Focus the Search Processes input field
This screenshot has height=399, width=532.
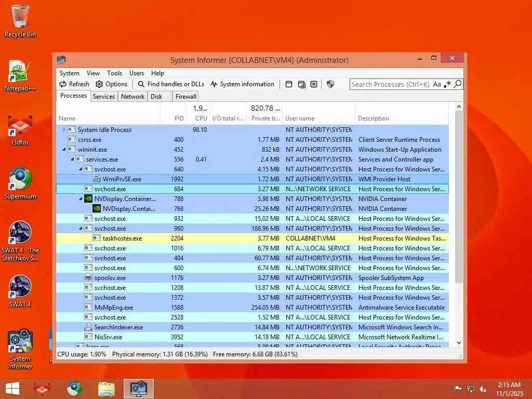click(391, 84)
